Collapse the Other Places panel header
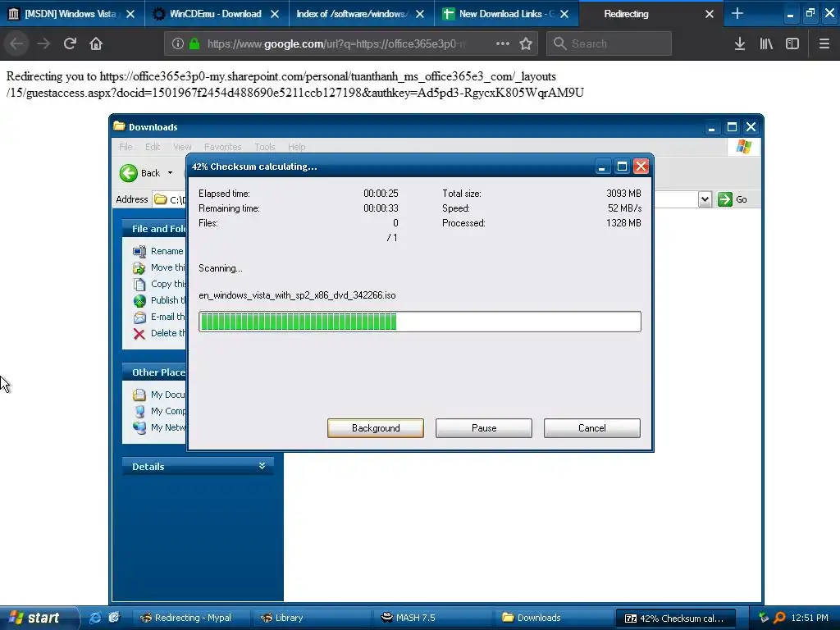 154,372
